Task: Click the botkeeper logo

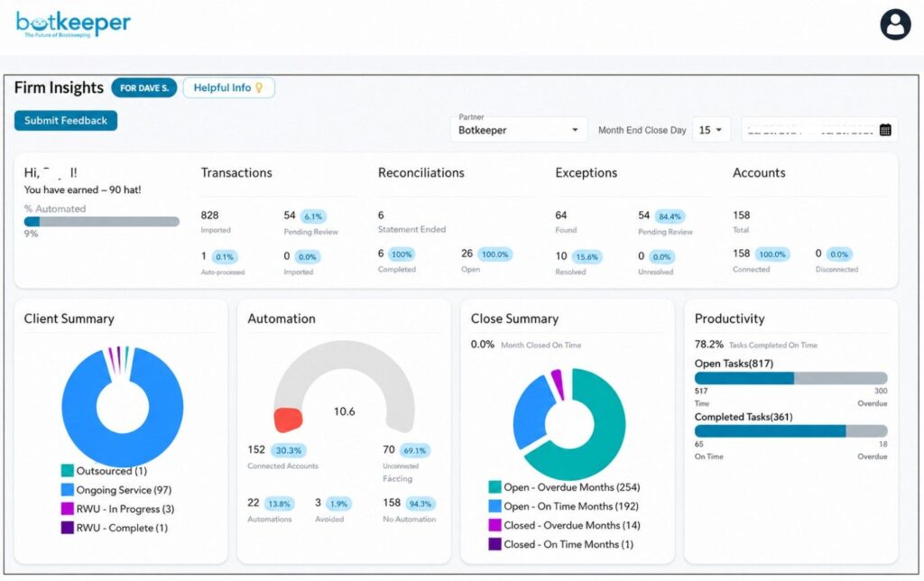Action: (x=73, y=24)
